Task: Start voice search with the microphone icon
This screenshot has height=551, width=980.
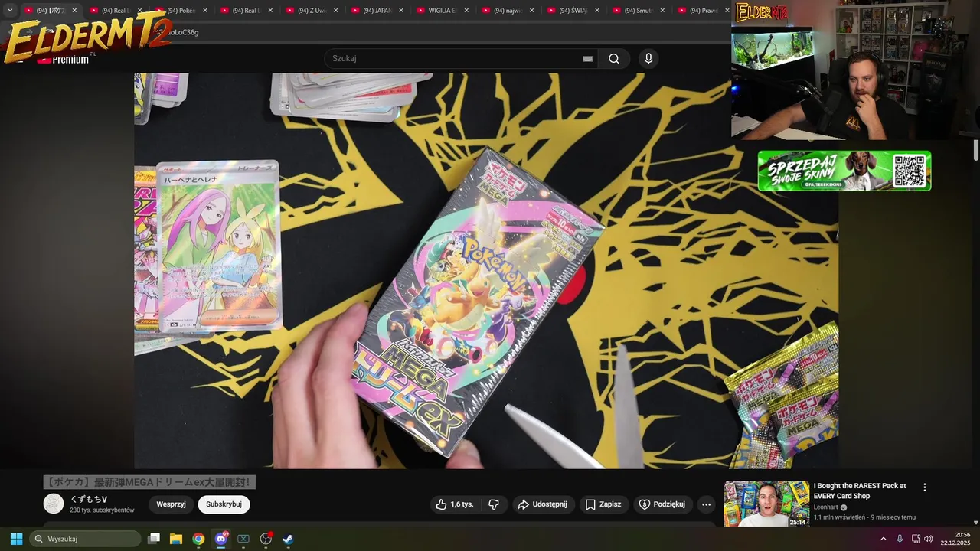Action: click(x=648, y=59)
